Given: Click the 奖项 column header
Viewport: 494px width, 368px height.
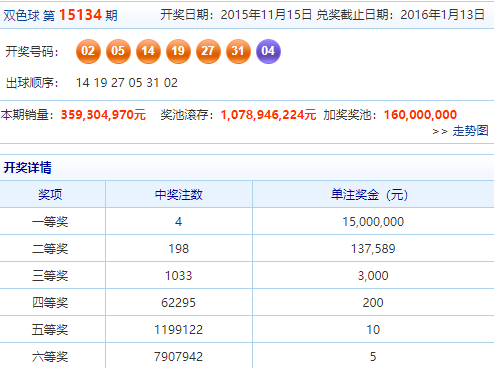Looking at the screenshot, I should click(x=50, y=194).
